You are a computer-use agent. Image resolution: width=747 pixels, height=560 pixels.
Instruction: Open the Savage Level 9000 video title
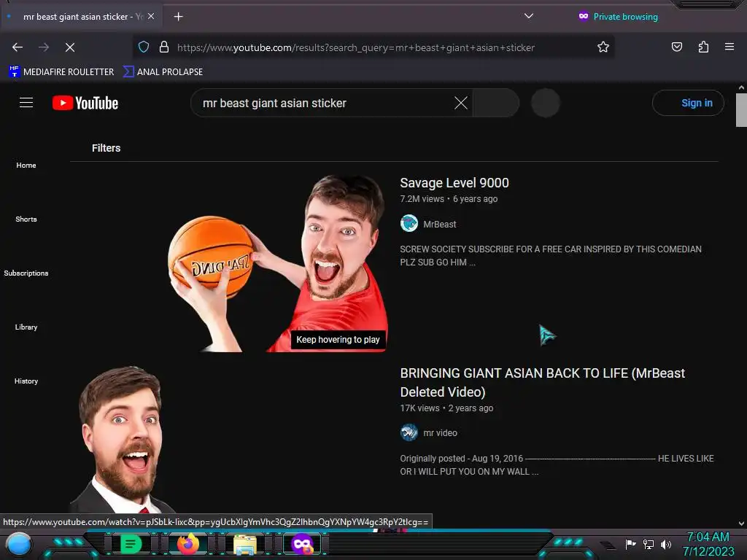point(454,183)
